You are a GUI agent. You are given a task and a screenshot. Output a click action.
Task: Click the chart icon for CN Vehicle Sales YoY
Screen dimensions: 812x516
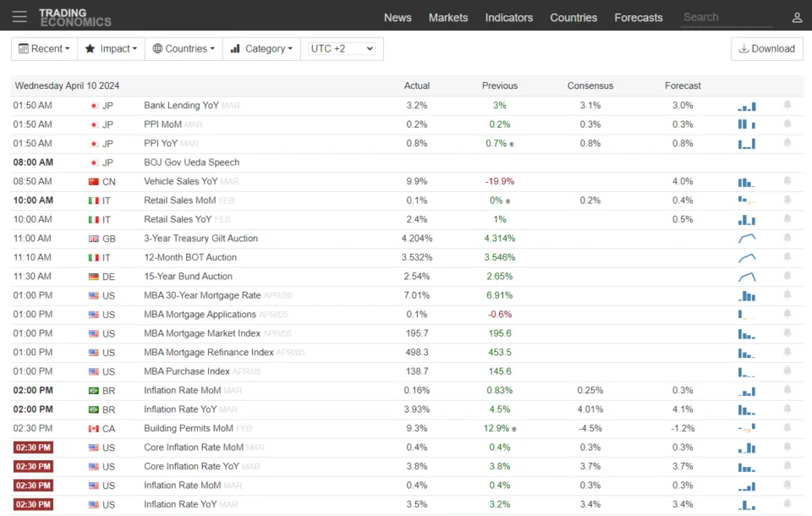point(746,181)
